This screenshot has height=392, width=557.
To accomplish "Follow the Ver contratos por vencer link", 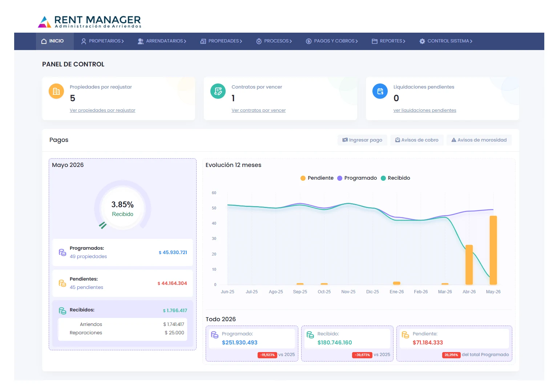I will click(x=259, y=110).
